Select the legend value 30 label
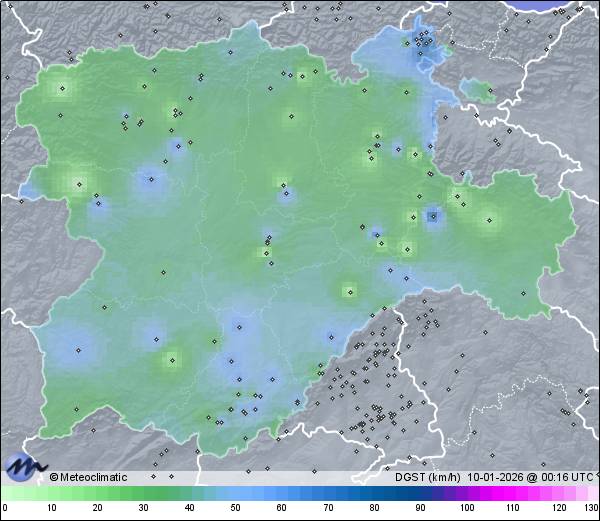Screen dimensions: 600x521 (x=142, y=509)
